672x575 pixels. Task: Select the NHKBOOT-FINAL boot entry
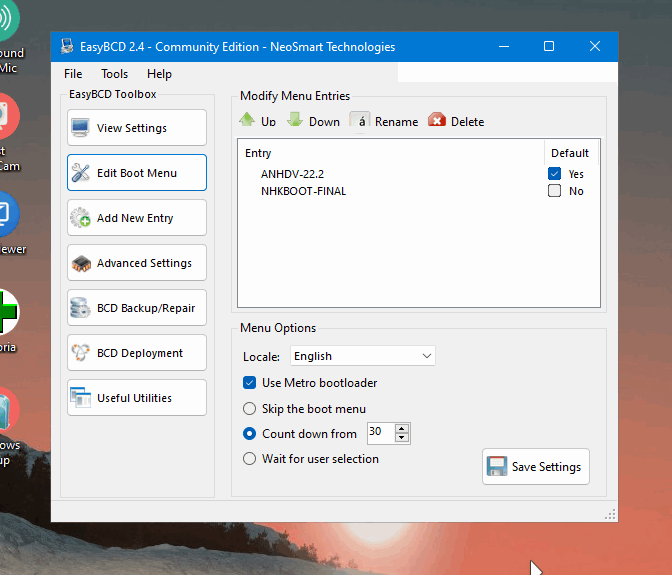pyautogui.click(x=303, y=191)
